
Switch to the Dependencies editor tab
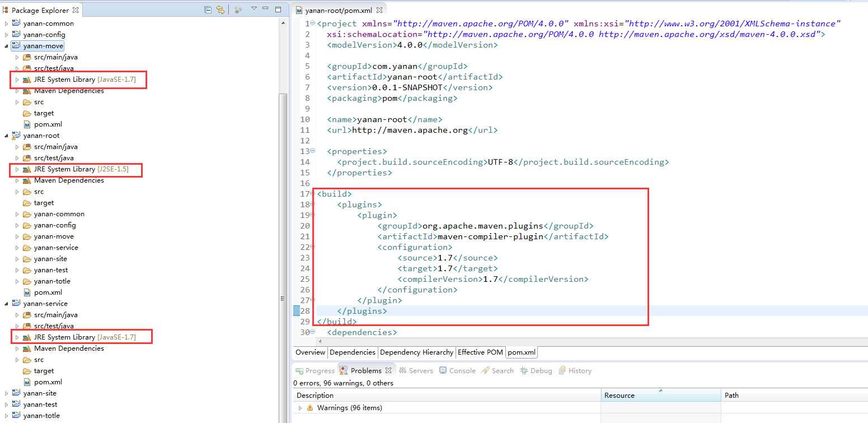[x=353, y=352]
